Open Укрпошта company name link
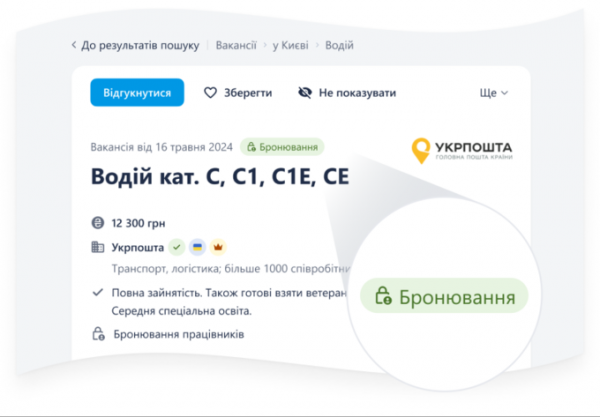Image resolution: width=600 pixels, height=417 pixels. [138, 248]
